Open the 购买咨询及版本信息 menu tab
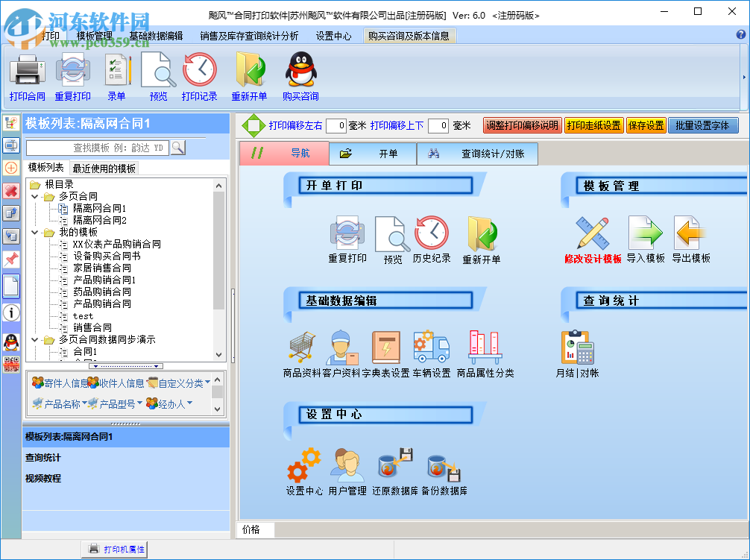 click(x=409, y=36)
